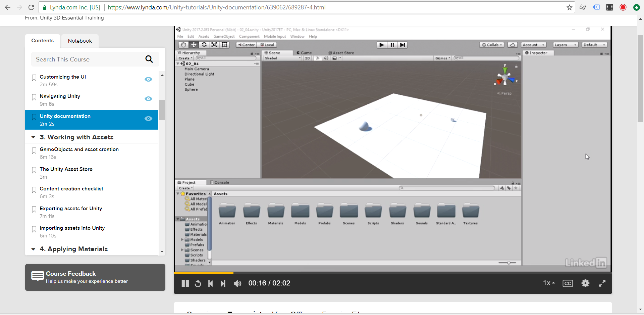Open Unity Window menu

click(297, 37)
